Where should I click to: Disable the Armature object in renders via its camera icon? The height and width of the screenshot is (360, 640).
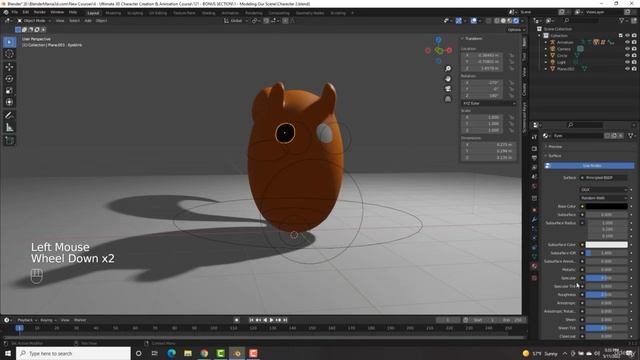[634, 42]
